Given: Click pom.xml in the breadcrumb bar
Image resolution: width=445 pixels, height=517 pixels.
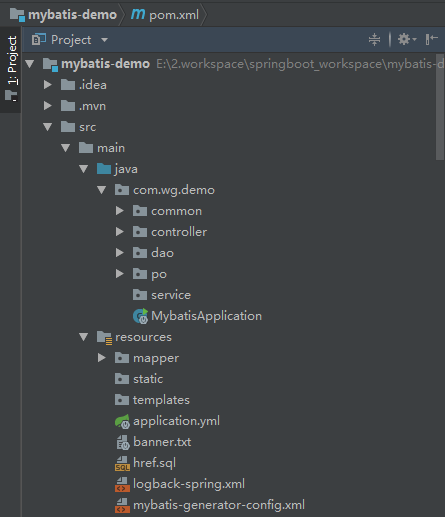Looking at the screenshot, I should click(x=174, y=15).
